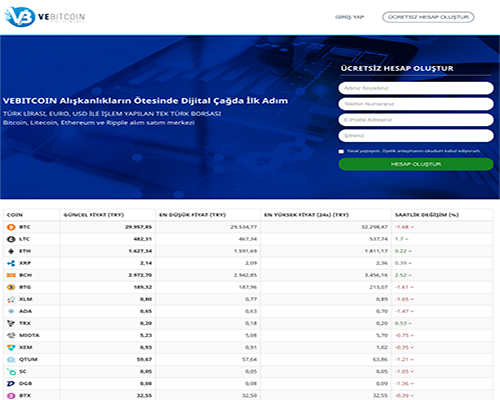The image size is (500, 400).
Task: Click the BCH coin icon
Action: pos(11,275)
